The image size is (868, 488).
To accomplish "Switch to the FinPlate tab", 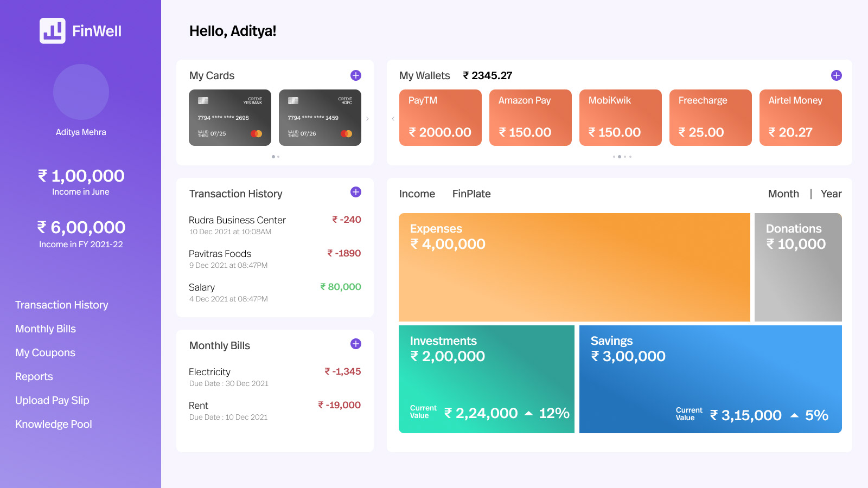I will click(x=471, y=194).
